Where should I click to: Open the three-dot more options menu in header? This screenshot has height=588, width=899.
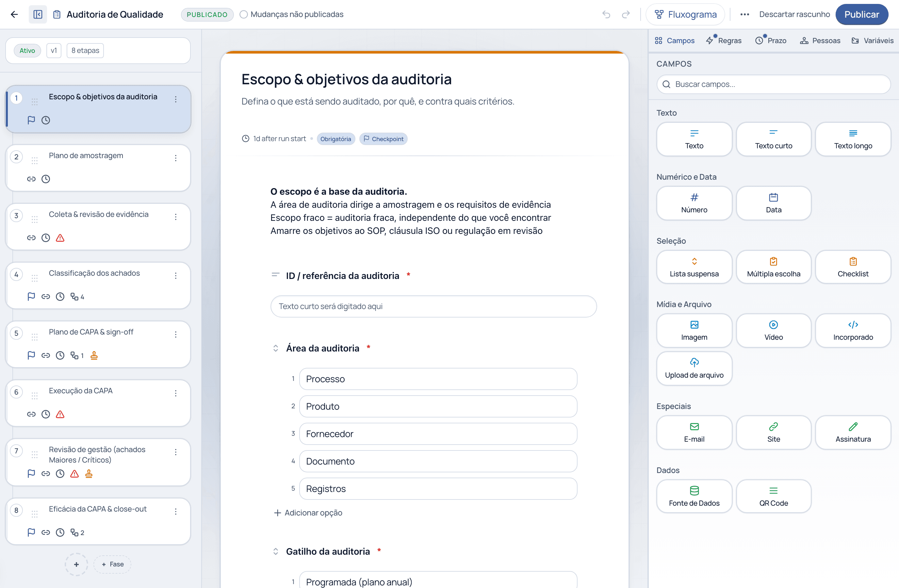tap(744, 14)
